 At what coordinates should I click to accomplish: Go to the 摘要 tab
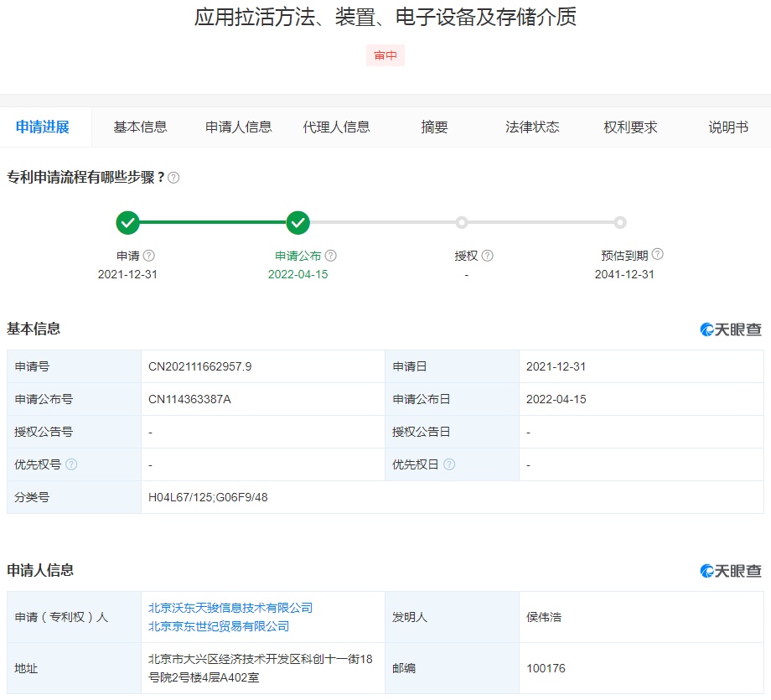click(434, 127)
